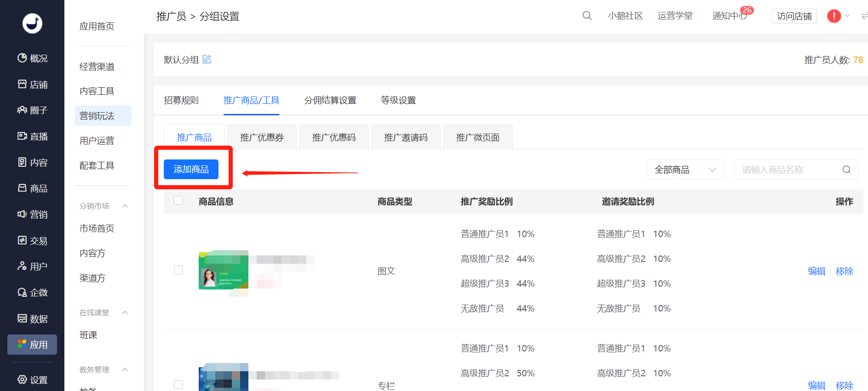
Task: Go to 直播 live section in sidebar
Action: pos(32,136)
